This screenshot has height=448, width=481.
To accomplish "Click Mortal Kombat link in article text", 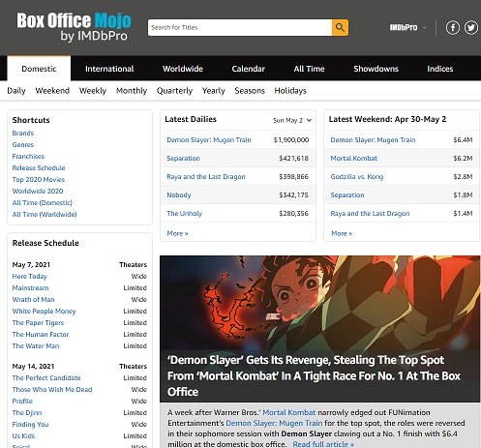I will click(289, 412).
